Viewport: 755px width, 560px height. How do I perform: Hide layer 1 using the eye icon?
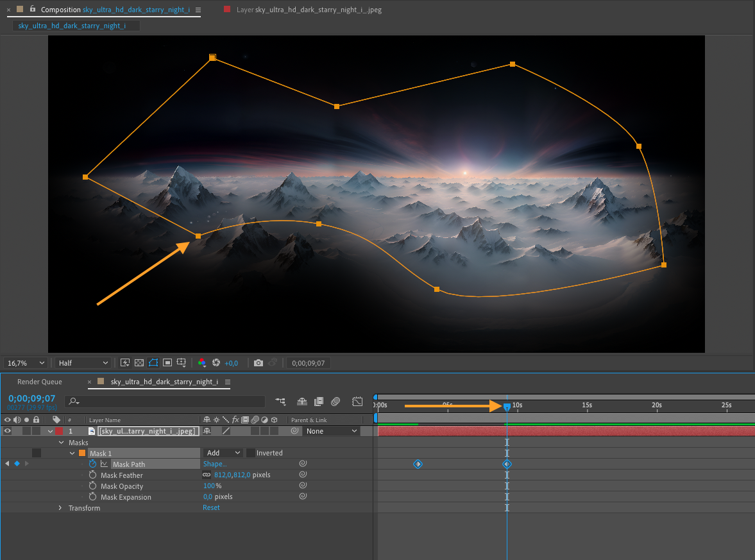pos(8,431)
